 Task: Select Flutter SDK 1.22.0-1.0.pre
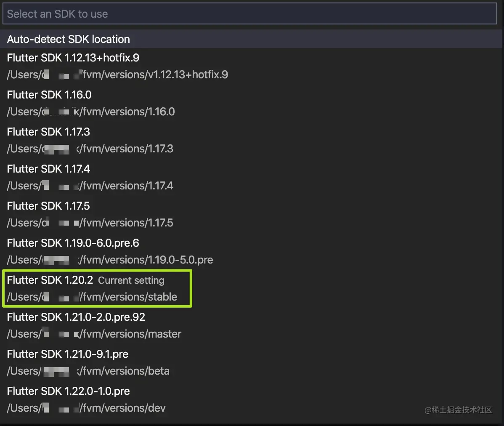tap(251, 399)
